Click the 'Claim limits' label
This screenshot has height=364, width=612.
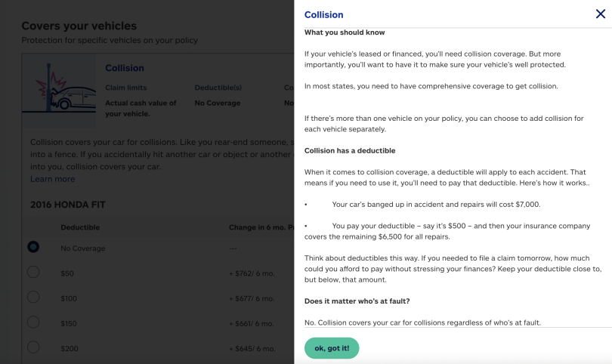125,88
